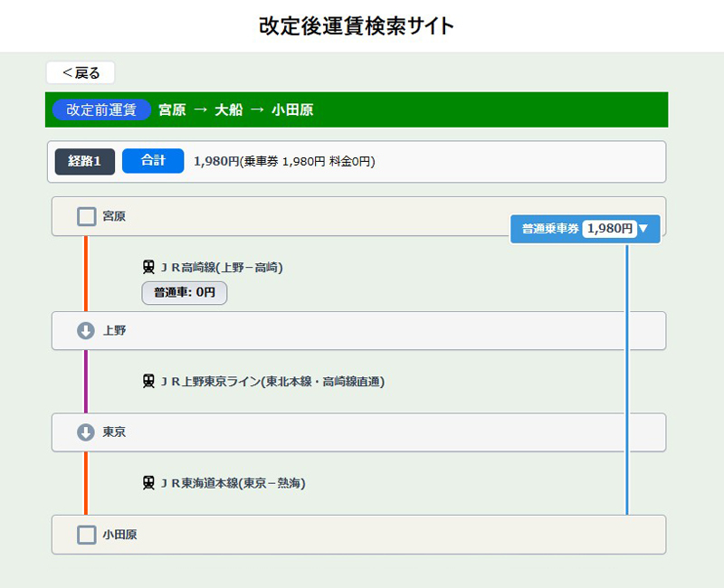Select the 経路1 tab
724x588 pixels.
tap(85, 161)
